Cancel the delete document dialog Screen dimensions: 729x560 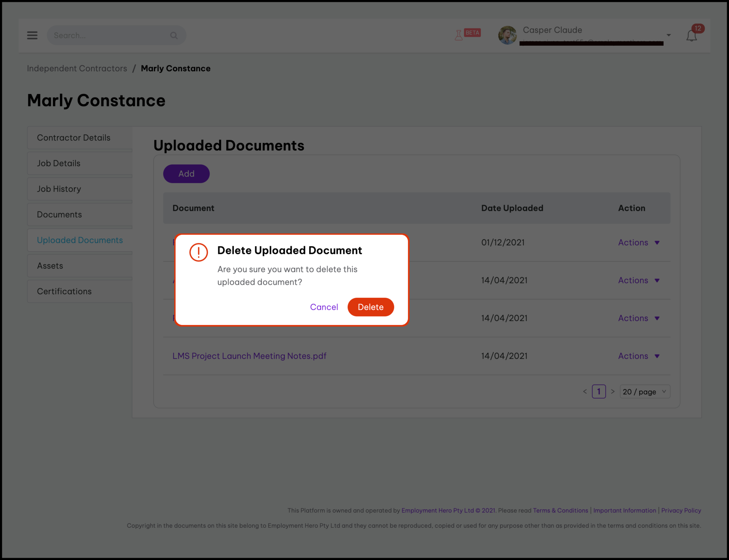tap(324, 307)
